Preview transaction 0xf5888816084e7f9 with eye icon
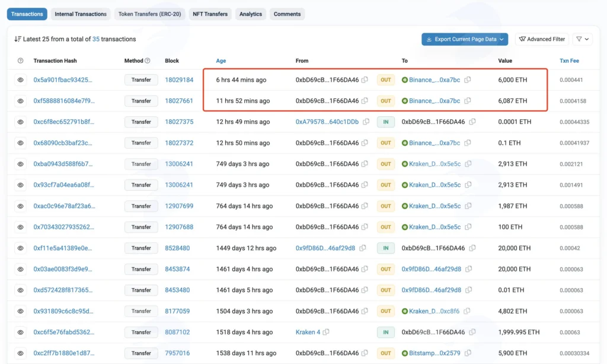Image resolution: width=607 pixels, height=364 pixels. (21, 101)
